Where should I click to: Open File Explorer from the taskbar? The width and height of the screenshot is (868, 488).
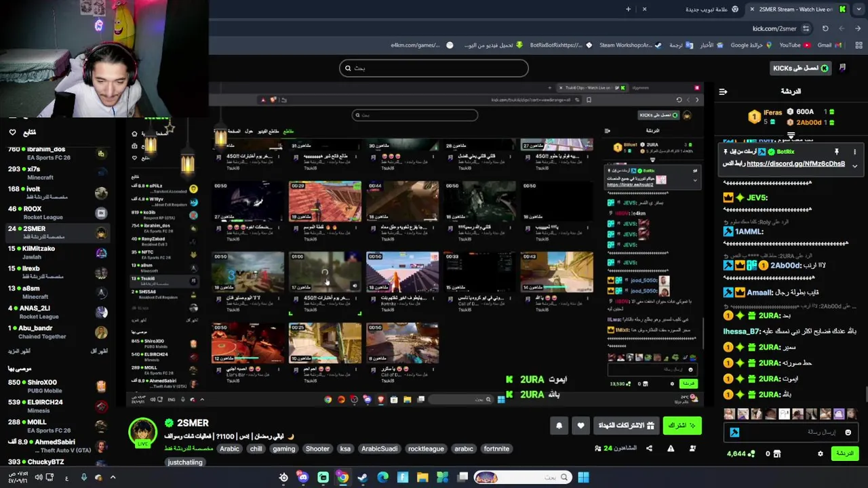tap(422, 478)
